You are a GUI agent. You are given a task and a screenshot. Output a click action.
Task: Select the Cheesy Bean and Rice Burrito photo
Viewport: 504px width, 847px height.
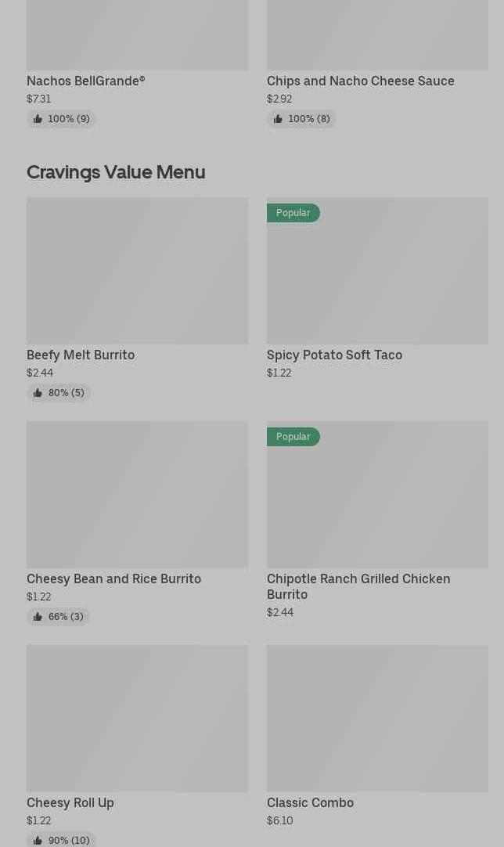point(137,494)
